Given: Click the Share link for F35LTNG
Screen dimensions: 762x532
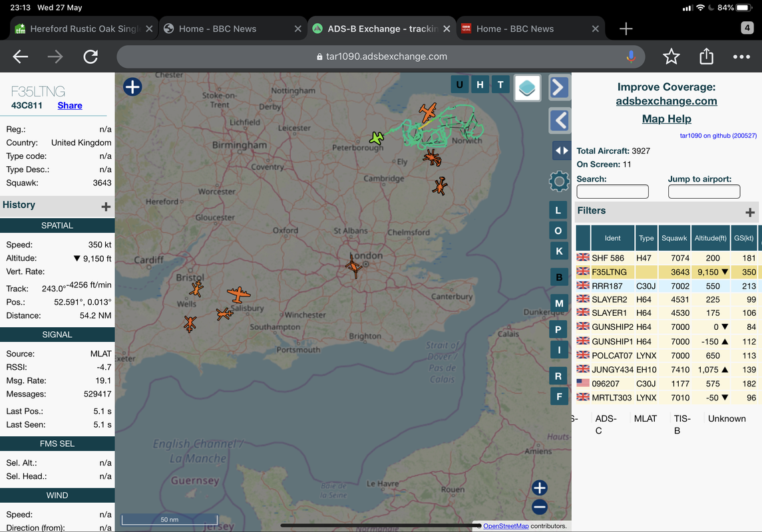Looking at the screenshot, I should 69,106.
